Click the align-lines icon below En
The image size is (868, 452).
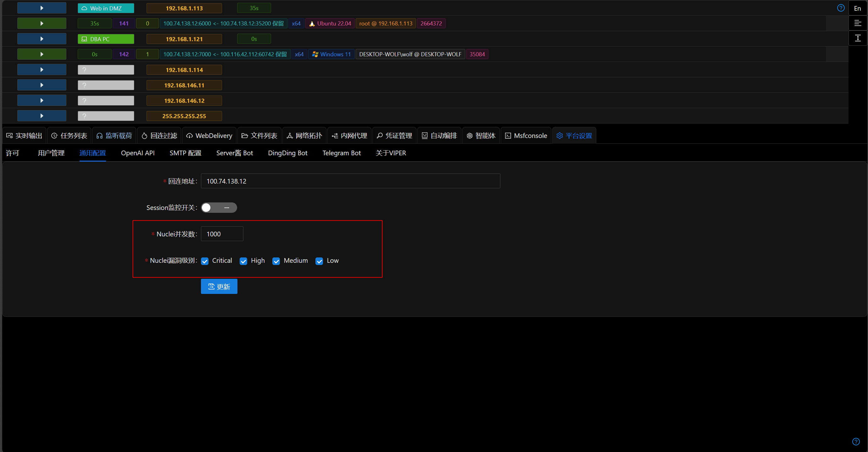858,23
